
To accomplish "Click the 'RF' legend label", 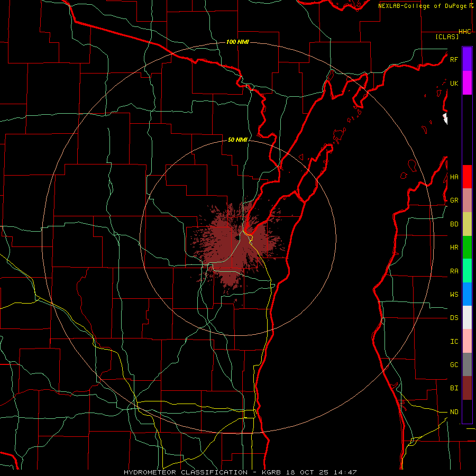I will point(454,59).
